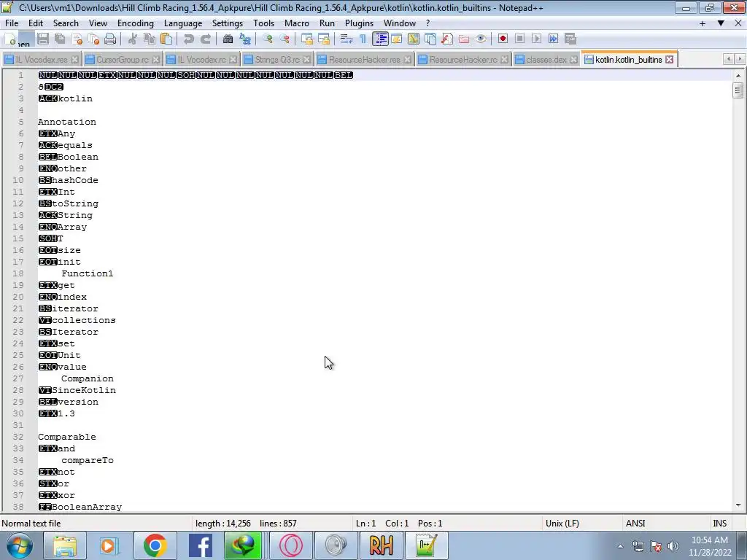Toggle synchronize vertical scrolling icon
This screenshot has height=560, width=747.
307,39
